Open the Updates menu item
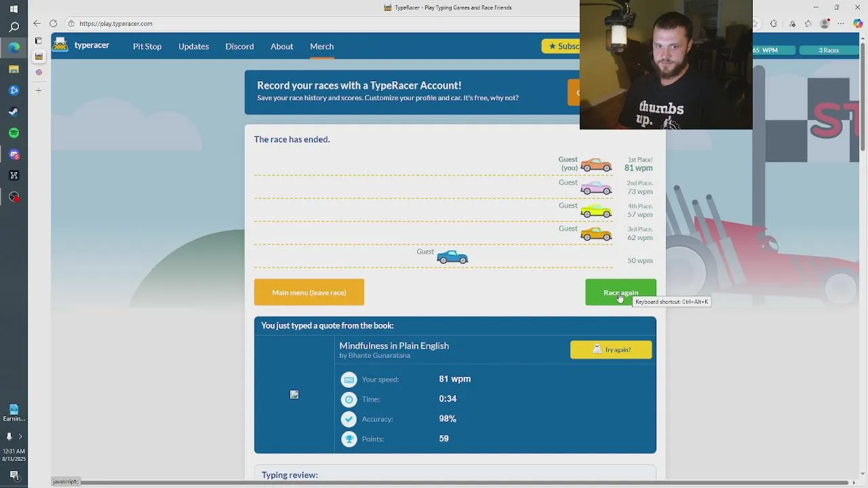Screen dimensions: 868x488 tap(193, 46)
